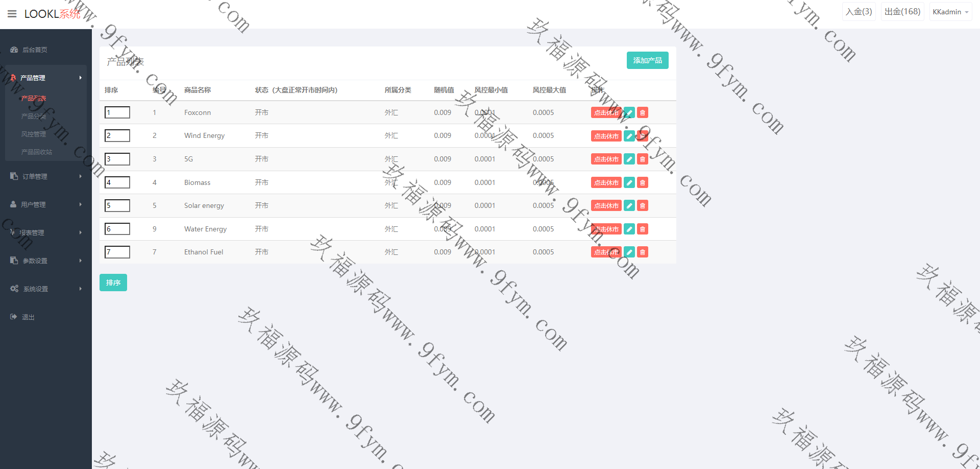Delete the Ethanol Fuel product row

643,252
